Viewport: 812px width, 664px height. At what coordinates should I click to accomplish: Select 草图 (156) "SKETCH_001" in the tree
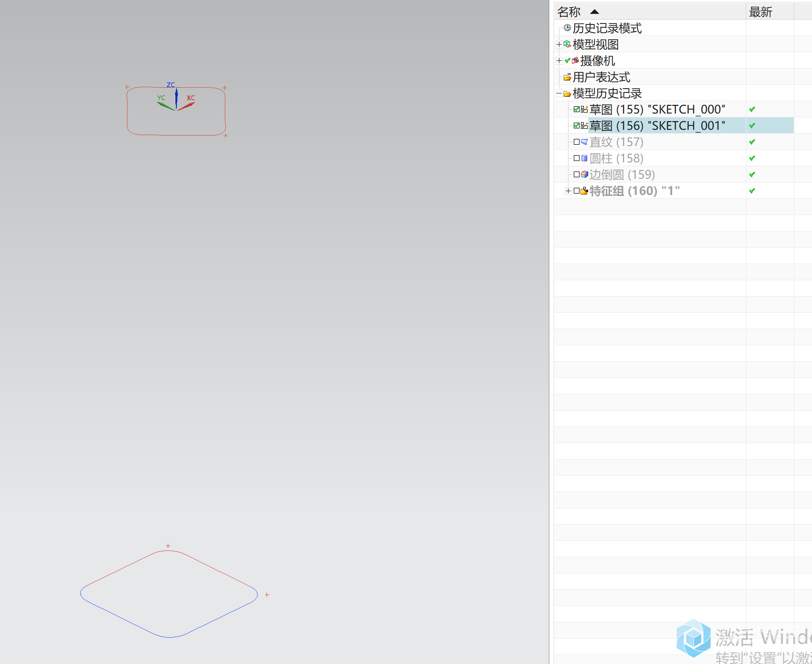click(657, 126)
